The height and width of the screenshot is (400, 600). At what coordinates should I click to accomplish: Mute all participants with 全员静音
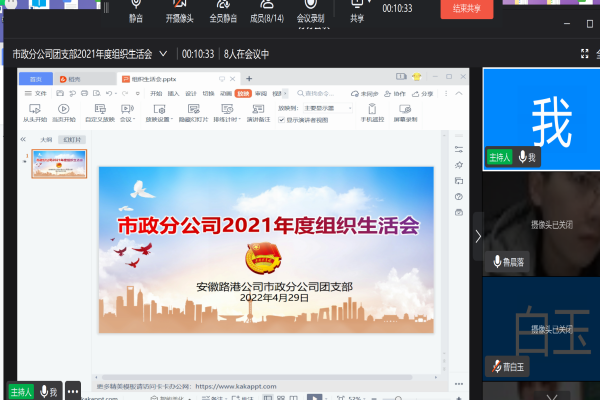click(x=223, y=11)
